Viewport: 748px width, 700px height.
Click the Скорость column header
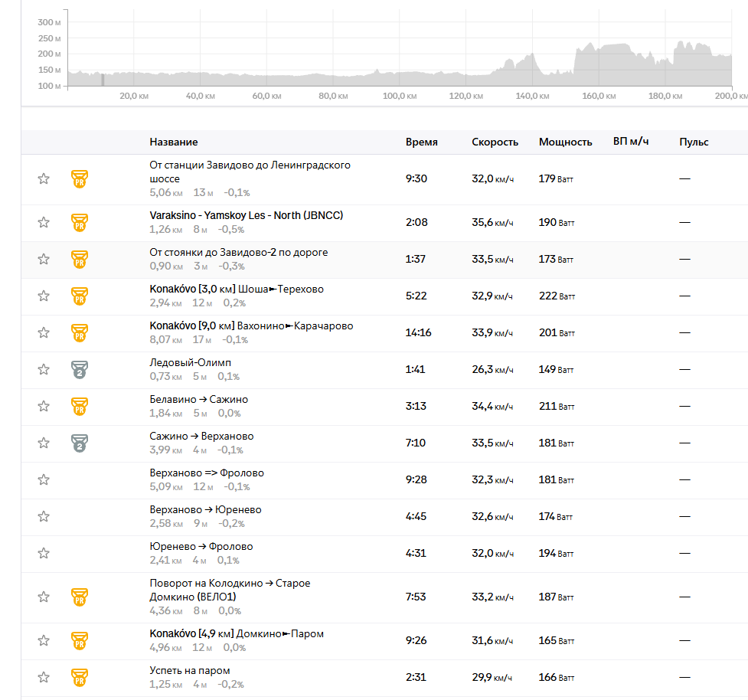tap(495, 142)
